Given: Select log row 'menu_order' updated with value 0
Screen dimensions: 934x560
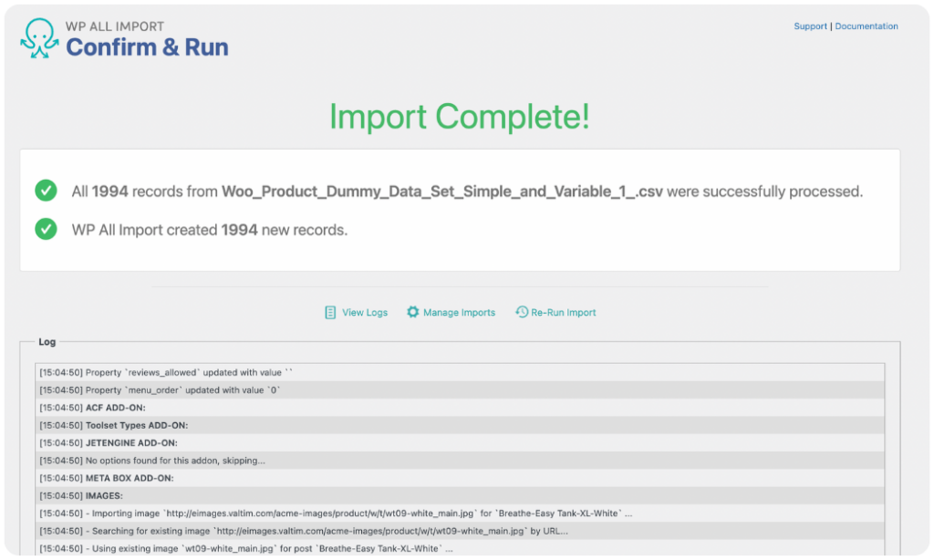Looking at the screenshot, I should point(460,390).
